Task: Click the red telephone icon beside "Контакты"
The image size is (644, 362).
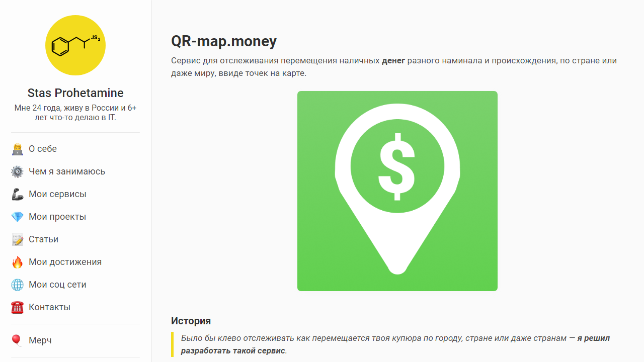Action: (x=17, y=307)
